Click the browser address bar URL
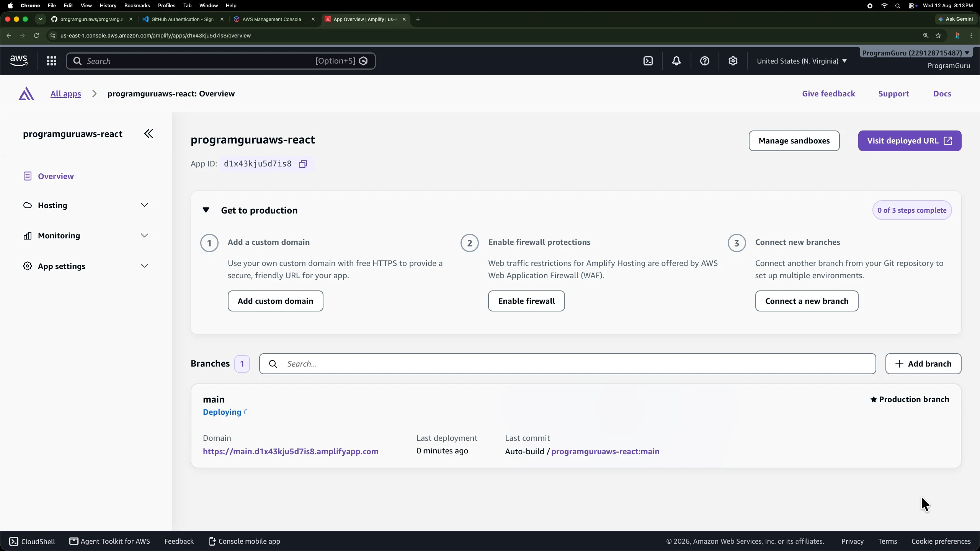The width and height of the screenshot is (980, 551). coord(155,36)
